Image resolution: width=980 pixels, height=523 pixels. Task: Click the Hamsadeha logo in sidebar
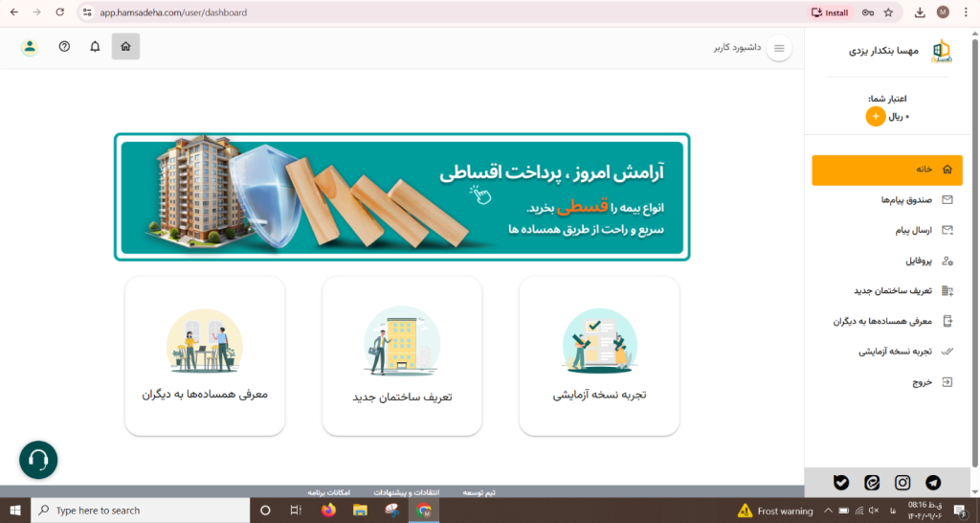tap(940, 51)
